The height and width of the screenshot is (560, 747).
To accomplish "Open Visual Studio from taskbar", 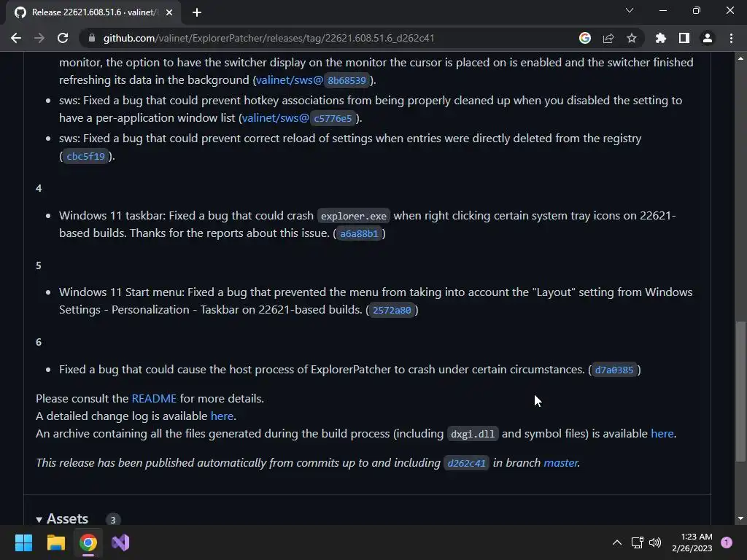I will (x=120, y=542).
